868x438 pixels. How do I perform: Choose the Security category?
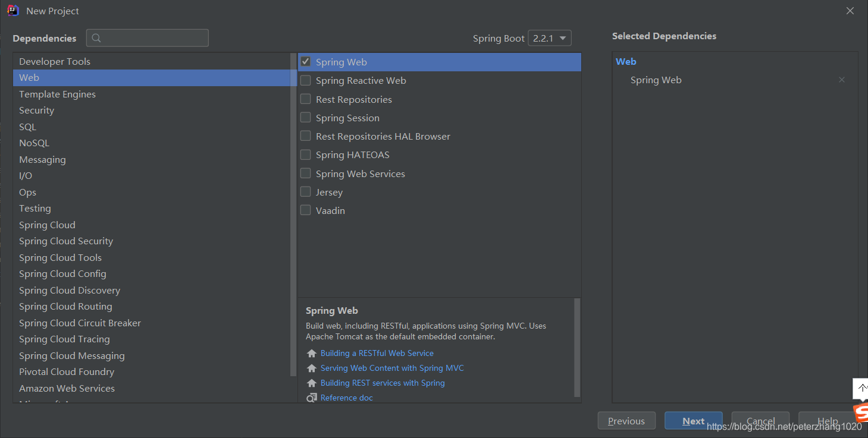pos(152,111)
